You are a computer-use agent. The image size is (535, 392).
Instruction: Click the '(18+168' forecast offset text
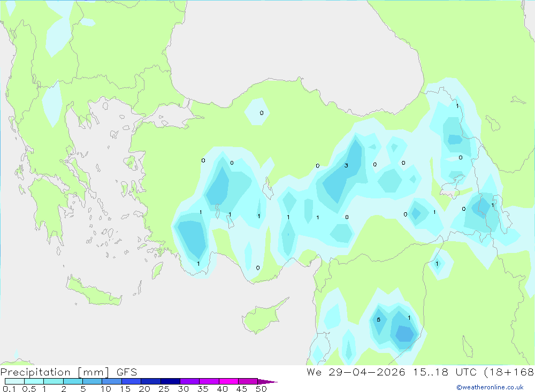point(509,372)
